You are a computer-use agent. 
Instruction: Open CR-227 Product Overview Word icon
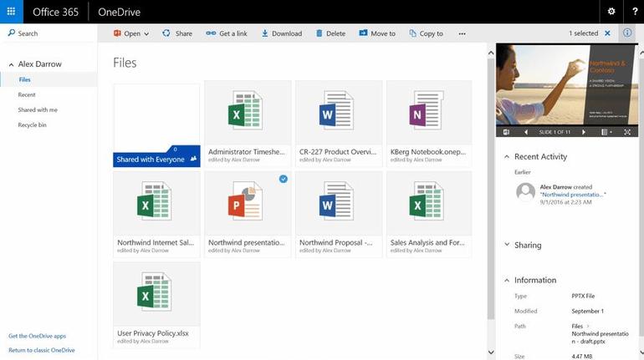[x=337, y=111]
